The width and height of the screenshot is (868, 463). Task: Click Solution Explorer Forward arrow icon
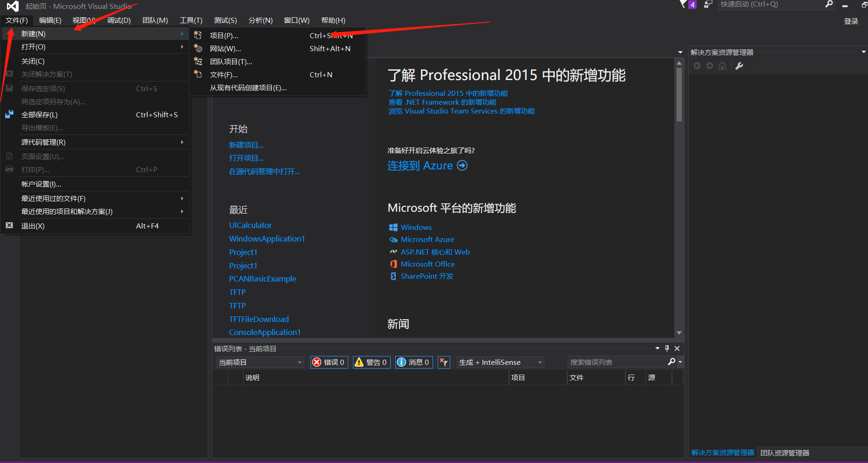(710, 66)
